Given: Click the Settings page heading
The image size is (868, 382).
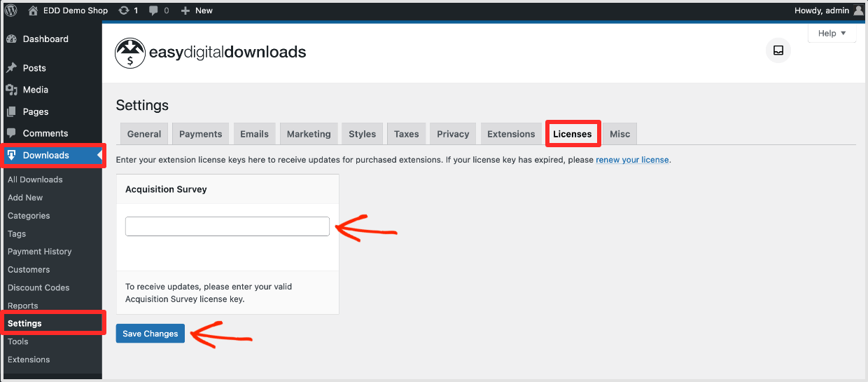Looking at the screenshot, I should click(142, 105).
